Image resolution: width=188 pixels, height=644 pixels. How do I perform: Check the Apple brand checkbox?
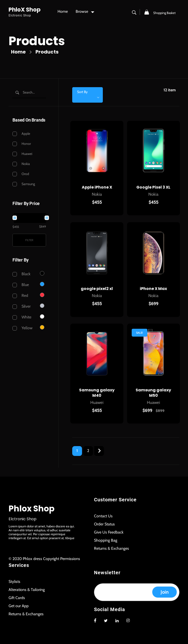pyautogui.click(x=15, y=134)
